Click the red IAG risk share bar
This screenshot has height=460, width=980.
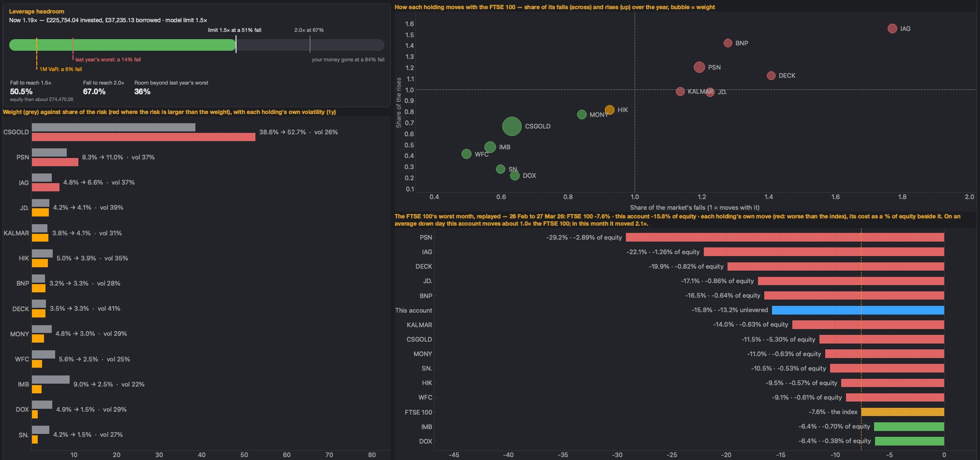click(x=45, y=187)
